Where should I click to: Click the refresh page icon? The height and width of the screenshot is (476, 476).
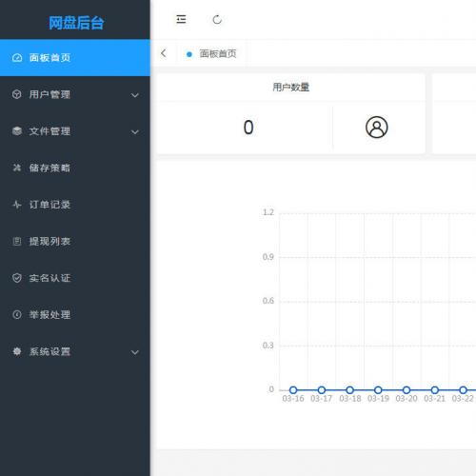217,20
